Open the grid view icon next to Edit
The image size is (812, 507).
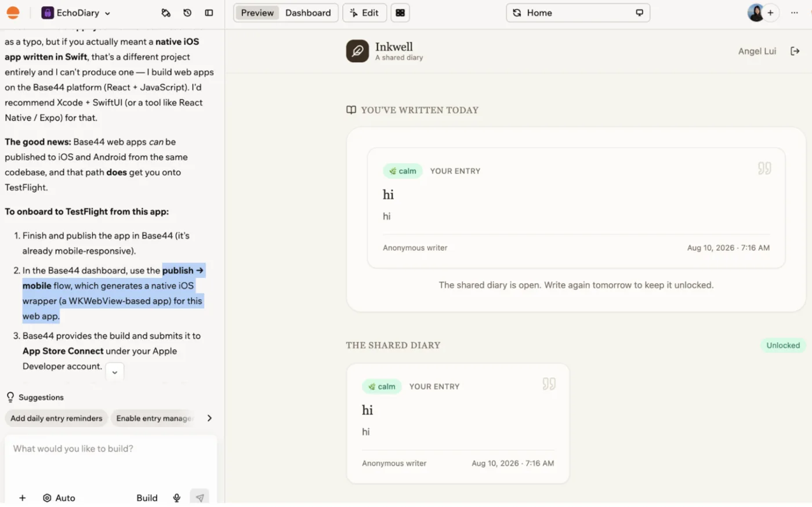click(x=400, y=13)
